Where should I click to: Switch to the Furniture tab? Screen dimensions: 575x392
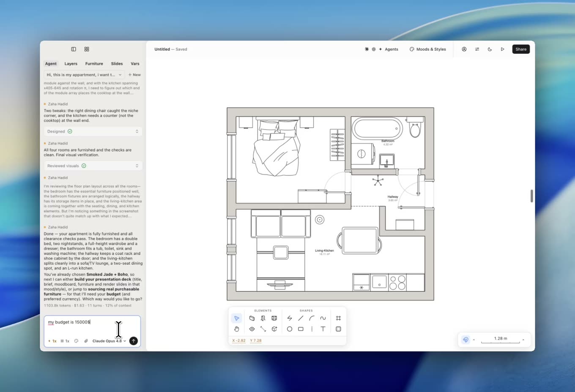coord(94,64)
